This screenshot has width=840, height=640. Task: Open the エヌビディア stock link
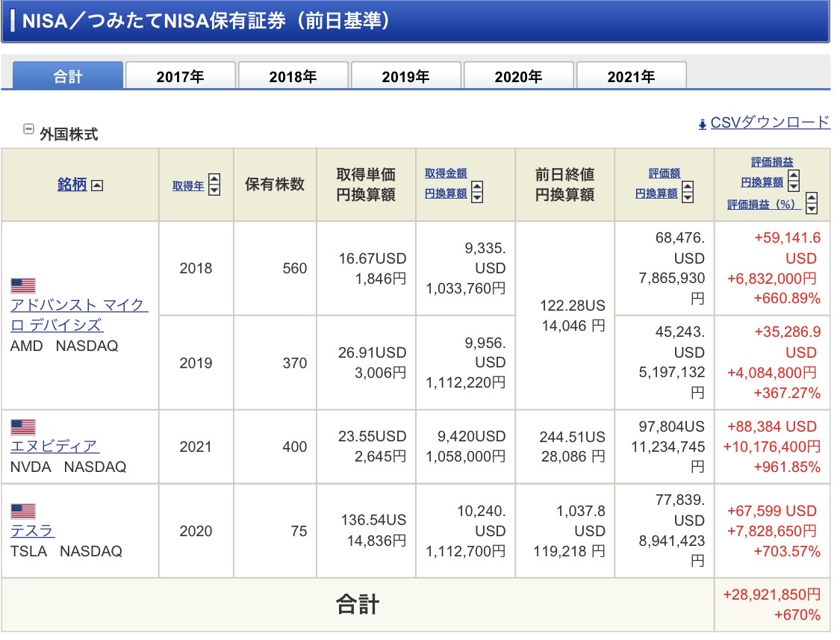pyautogui.click(x=54, y=447)
